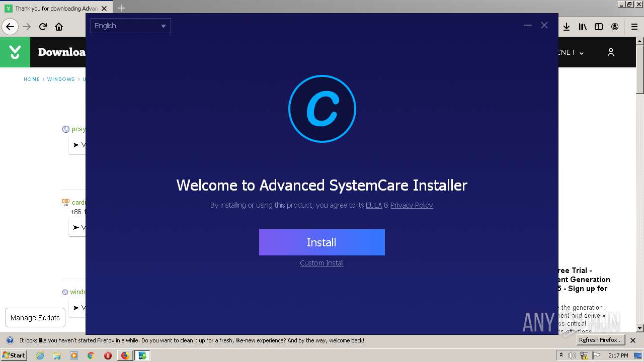Viewport: 644px width, 362px height.
Task: Expand the CNET dropdown in site header
Action: pos(571,52)
